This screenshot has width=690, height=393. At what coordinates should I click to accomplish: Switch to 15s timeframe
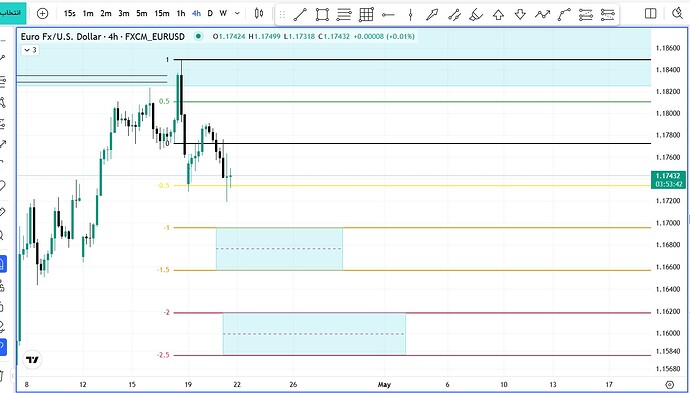69,14
